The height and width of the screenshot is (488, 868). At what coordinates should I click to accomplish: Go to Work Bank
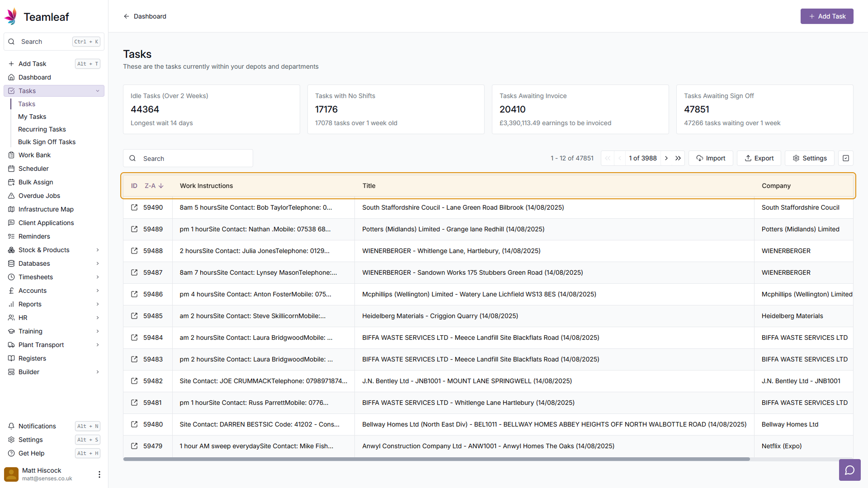point(54,155)
